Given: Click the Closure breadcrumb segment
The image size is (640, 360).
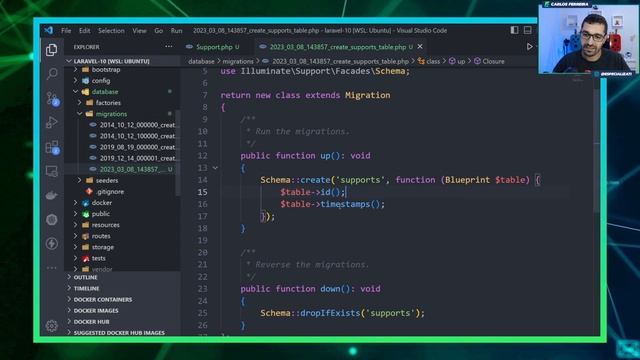Looking at the screenshot, I should (x=489, y=61).
